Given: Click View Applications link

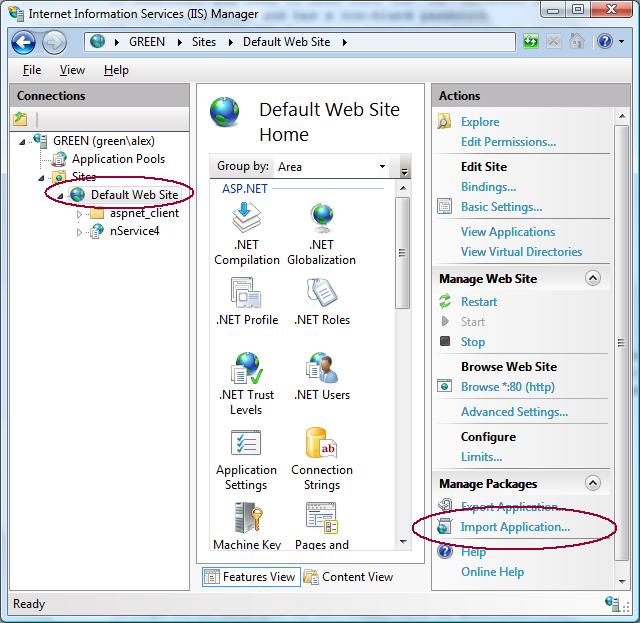Looking at the screenshot, I should pos(508,232).
